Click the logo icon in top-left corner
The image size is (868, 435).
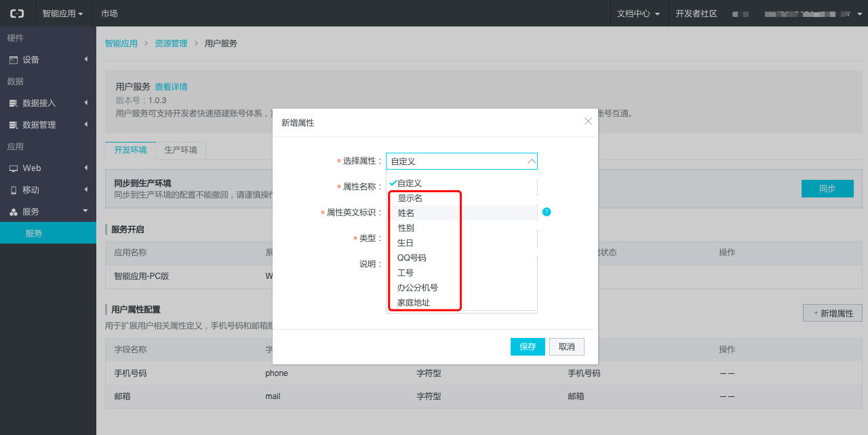(17, 14)
